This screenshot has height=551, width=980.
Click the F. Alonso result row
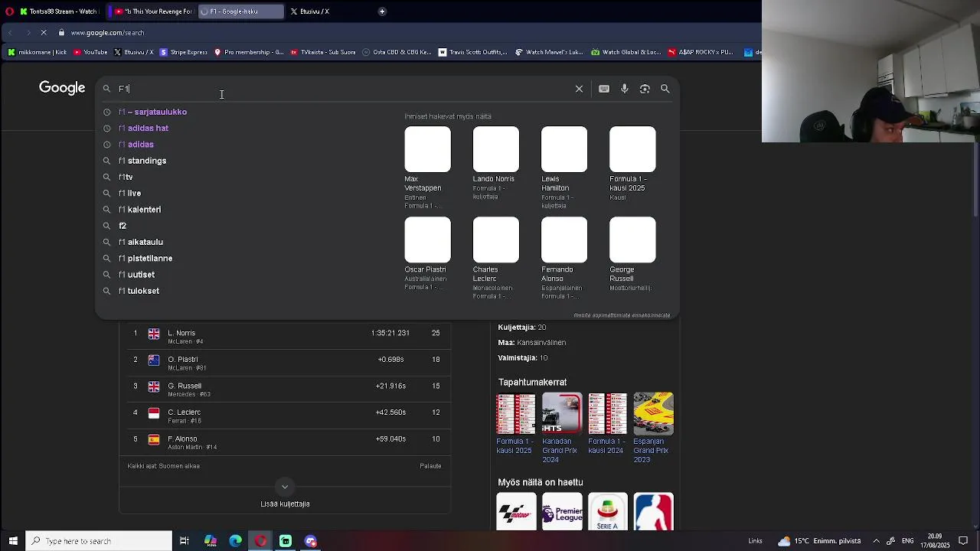click(285, 442)
